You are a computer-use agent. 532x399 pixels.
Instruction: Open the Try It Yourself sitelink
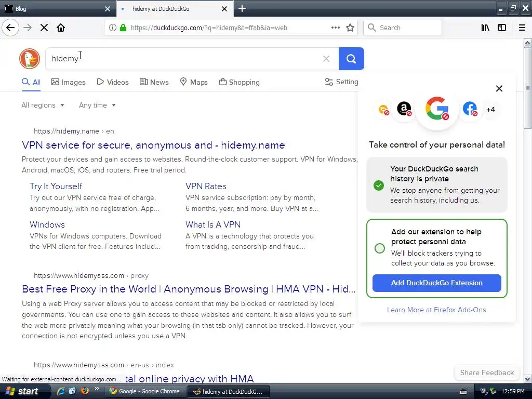click(56, 187)
